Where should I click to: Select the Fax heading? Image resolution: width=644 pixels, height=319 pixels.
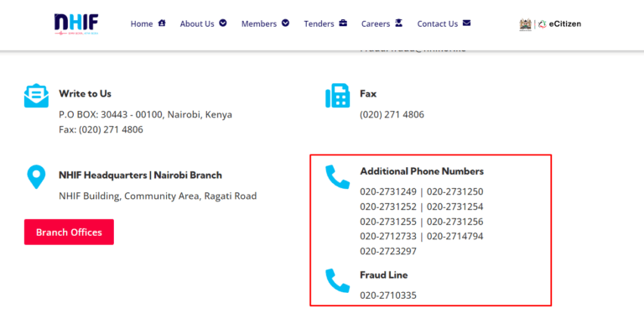tap(368, 94)
